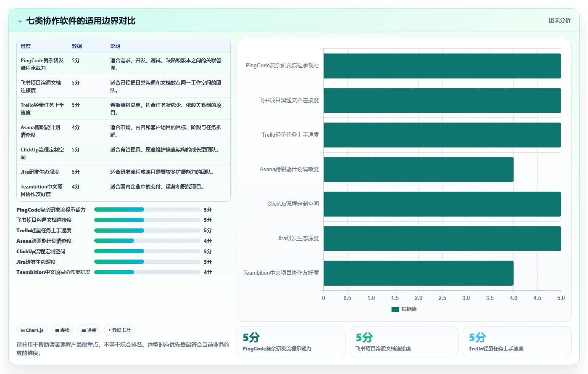Click the Chart.js chip

pyautogui.click(x=32, y=330)
